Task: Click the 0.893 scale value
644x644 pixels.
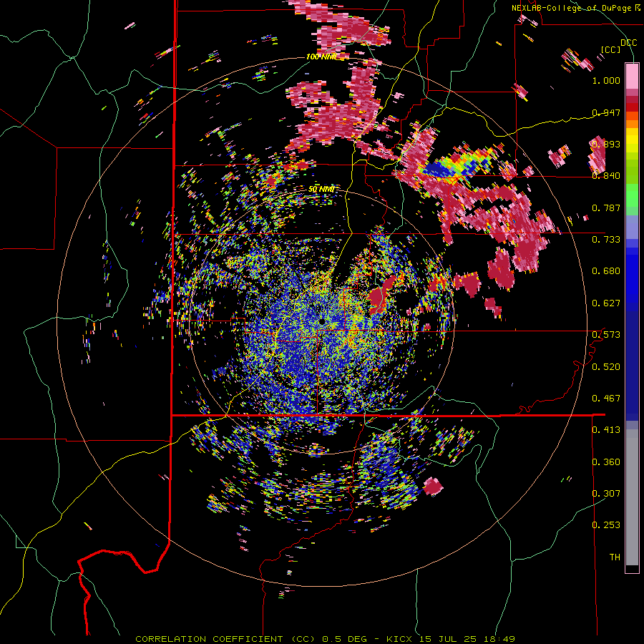Action: (606, 144)
